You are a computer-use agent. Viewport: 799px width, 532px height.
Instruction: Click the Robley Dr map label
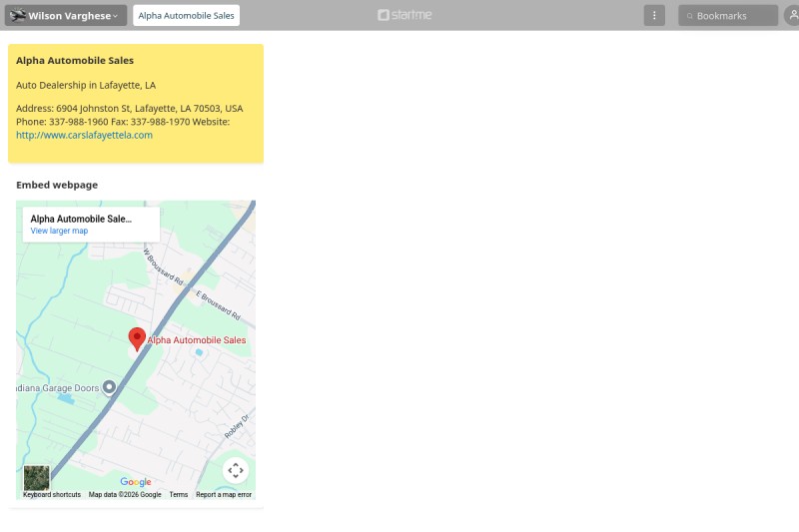click(x=237, y=426)
